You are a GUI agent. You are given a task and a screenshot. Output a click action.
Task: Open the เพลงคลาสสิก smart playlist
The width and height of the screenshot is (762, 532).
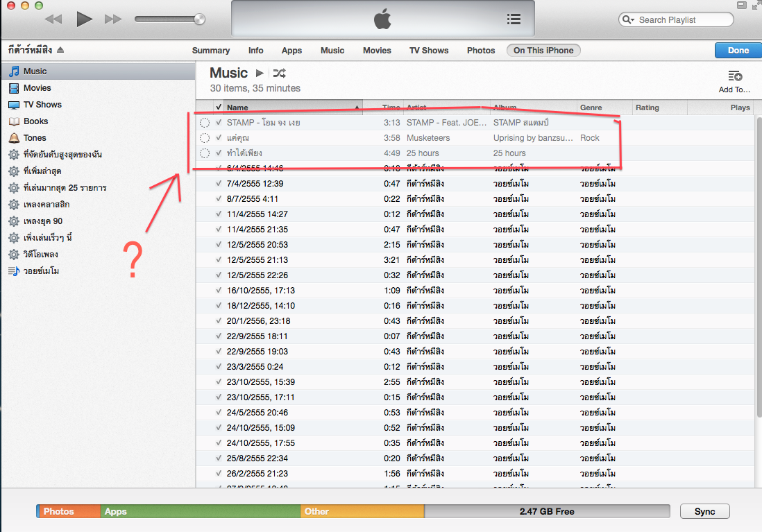coord(98,204)
